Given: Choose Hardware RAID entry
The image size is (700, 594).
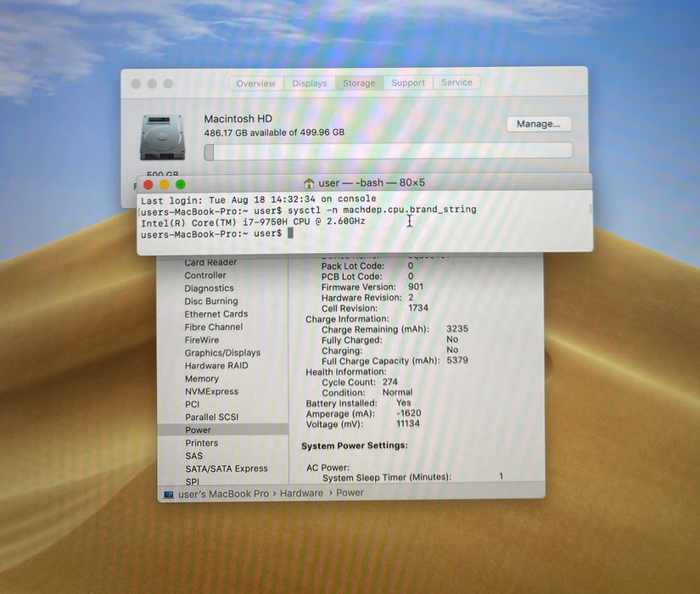Looking at the screenshot, I should pos(216,366).
